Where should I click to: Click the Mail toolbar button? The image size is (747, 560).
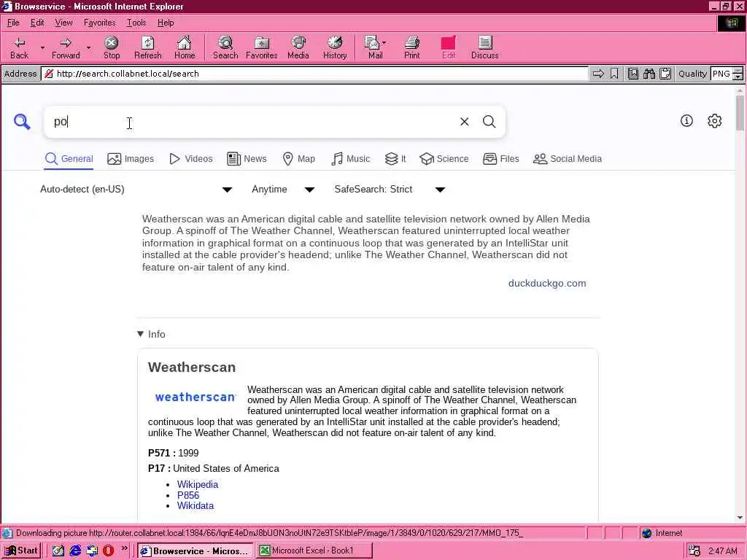click(x=375, y=48)
